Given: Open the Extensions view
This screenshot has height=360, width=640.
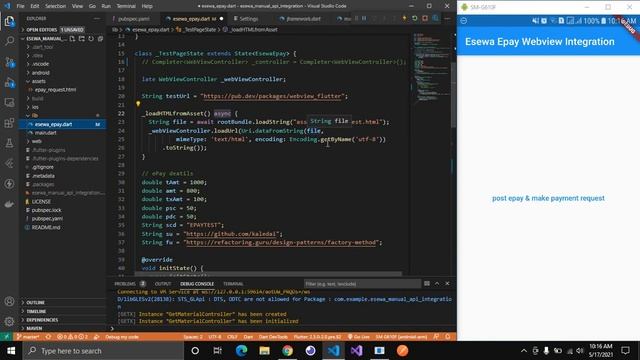Looking at the screenshot, I should pos(9,123).
